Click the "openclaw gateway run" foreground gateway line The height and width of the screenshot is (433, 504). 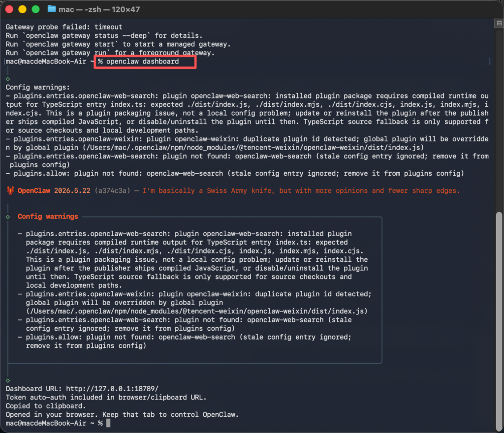(x=110, y=53)
